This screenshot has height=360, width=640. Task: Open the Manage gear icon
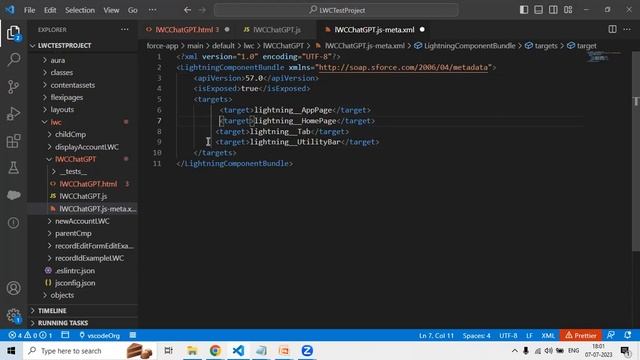[x=13, y=315]
